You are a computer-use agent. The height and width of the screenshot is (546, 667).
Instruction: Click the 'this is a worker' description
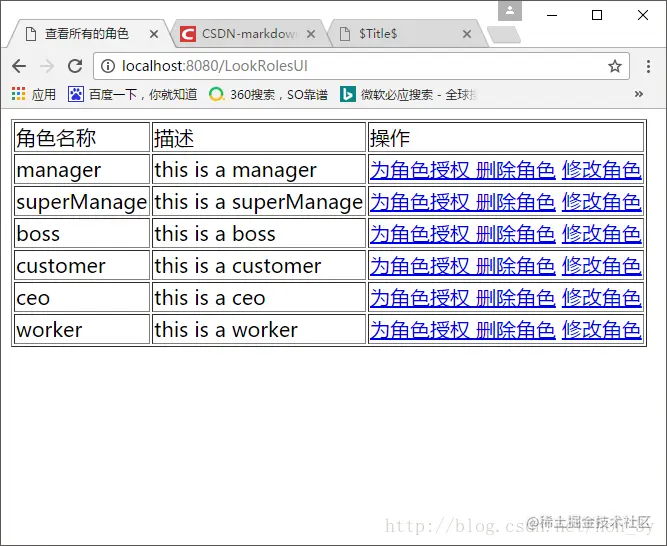[x=259, y=329]
